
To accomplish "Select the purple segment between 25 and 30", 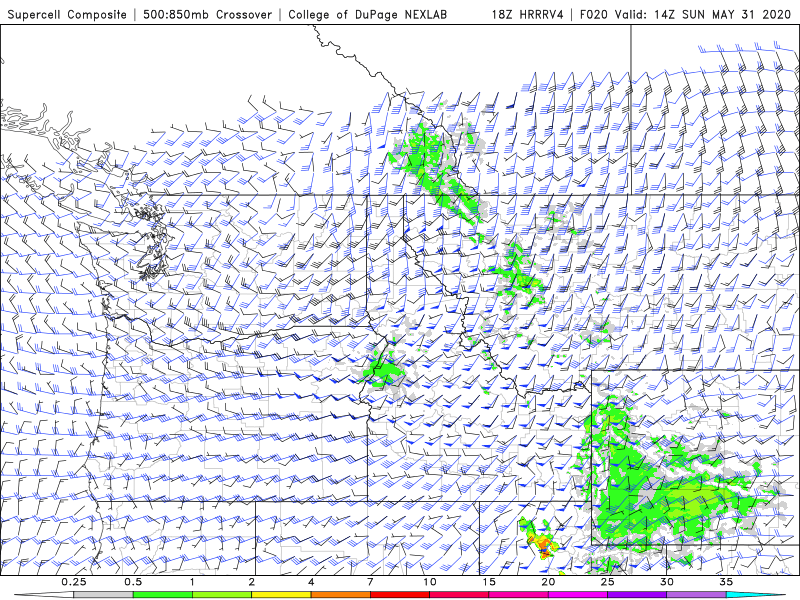I will [x=637, y=594].
